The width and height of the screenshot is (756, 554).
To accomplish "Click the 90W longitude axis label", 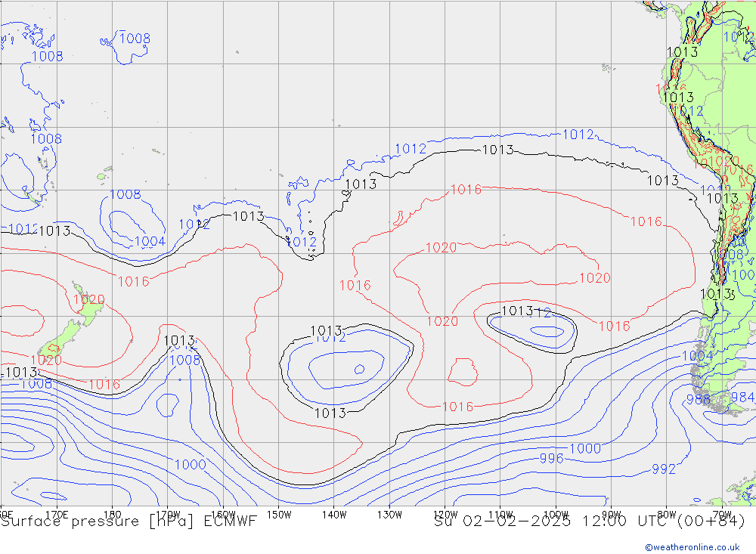I will click(611, 514).
